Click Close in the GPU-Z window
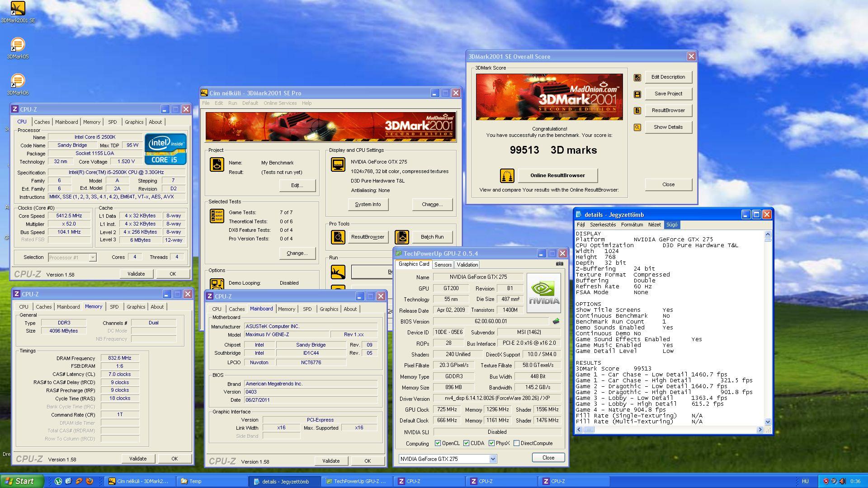The width and height of the screenshot is (868, 488). tap(548, 458)
